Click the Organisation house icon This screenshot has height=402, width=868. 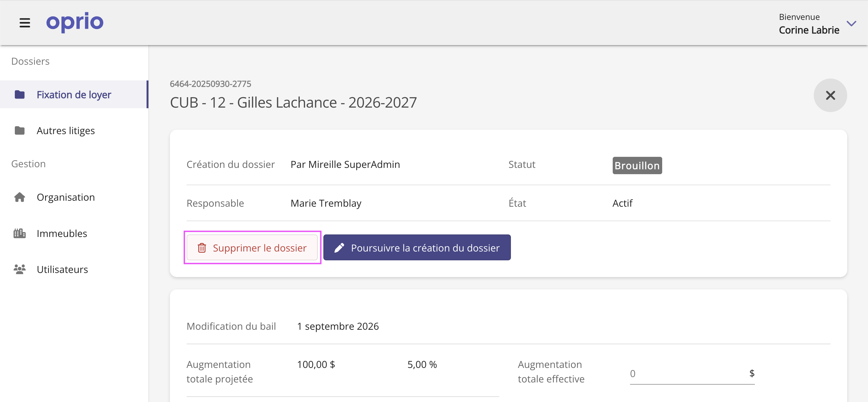pyautogui.click(x=20, y=197)
